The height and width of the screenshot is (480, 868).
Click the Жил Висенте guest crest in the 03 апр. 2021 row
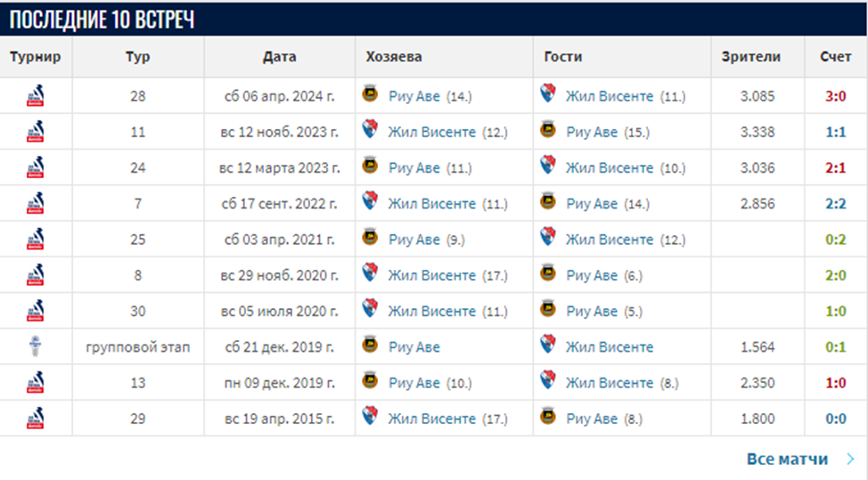click(x=548, y=238)
